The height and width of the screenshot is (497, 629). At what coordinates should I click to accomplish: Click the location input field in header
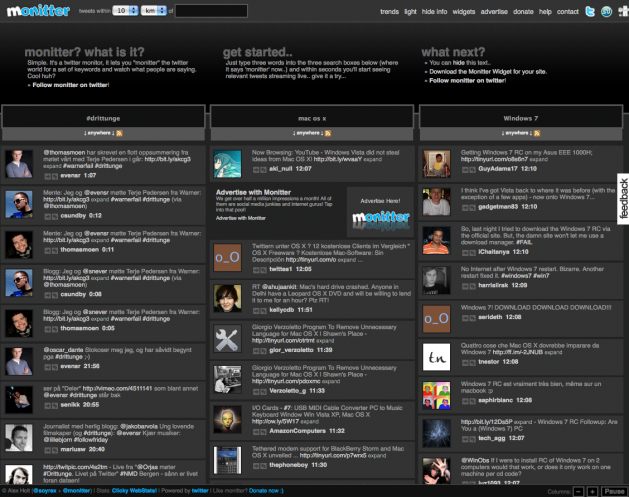(211, 11)
